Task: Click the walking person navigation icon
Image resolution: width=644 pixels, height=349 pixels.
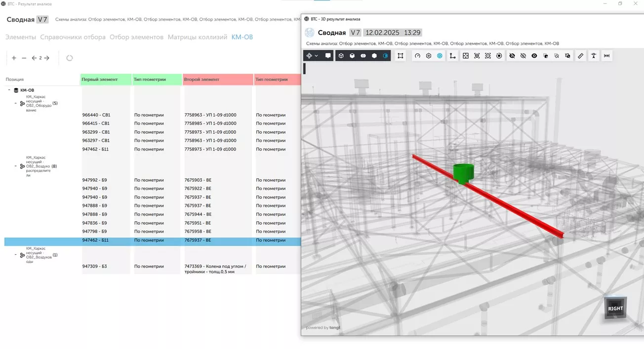Action: 594,56
